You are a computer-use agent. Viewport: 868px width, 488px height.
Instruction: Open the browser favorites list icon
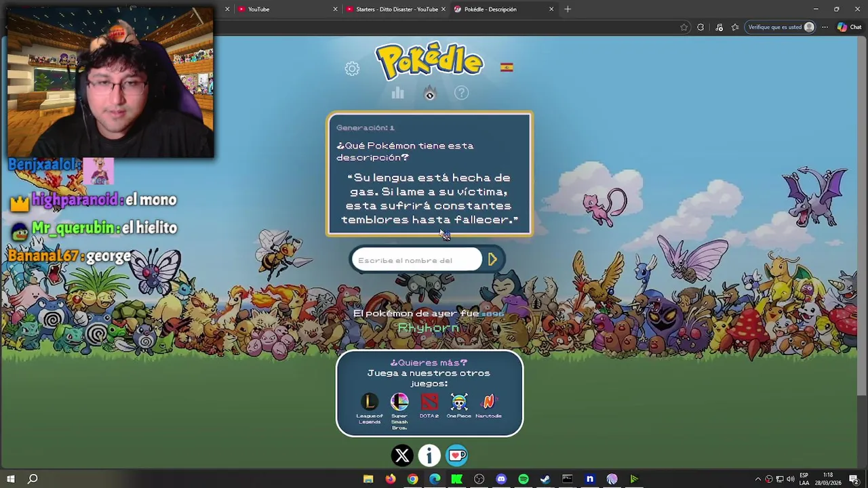(x=735, y=27)
